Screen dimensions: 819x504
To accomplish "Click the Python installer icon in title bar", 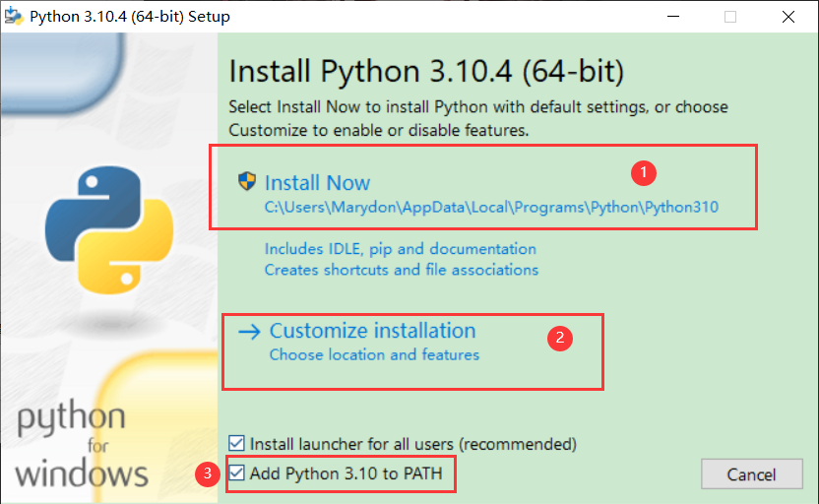I will 13,16.
